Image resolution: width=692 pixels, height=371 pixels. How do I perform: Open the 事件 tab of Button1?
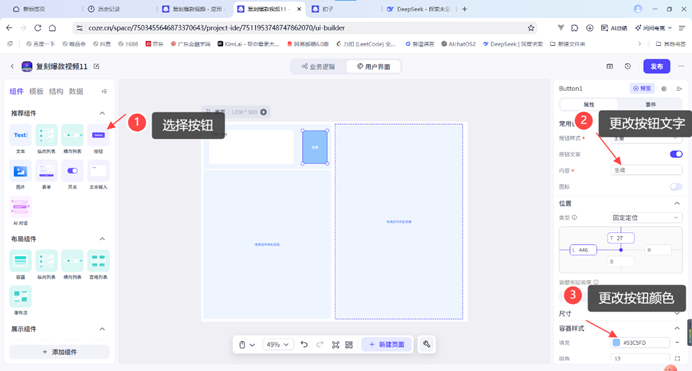pyautogui.click(x=651, y=105)
